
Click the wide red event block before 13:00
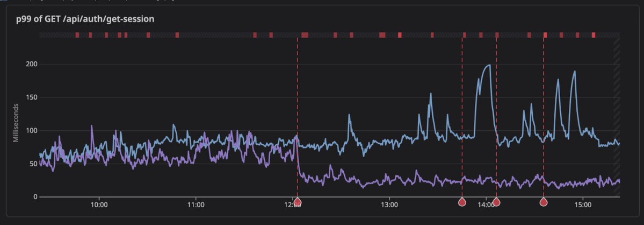pos(382,36)
